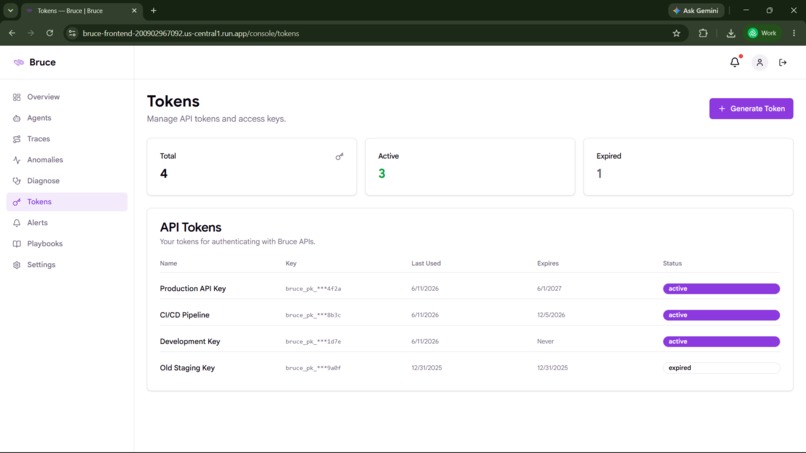This screenshot has width=806, height=453.
Task: Click the Production API Key name
Action: [193, 288]
